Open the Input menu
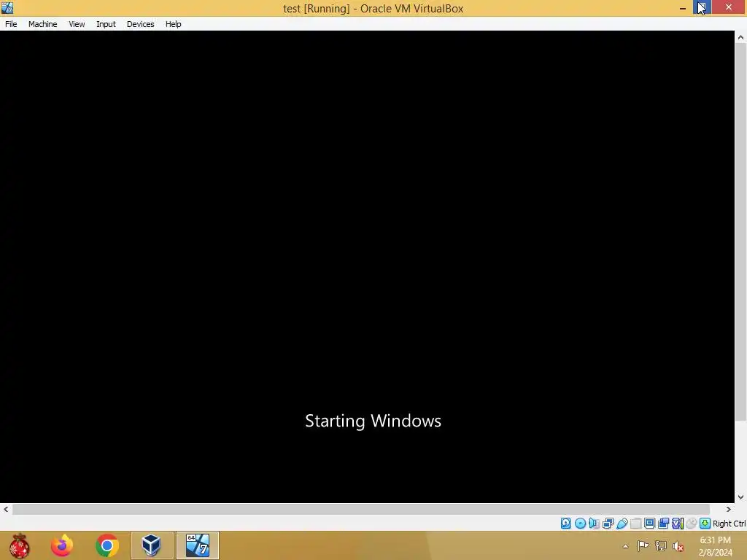The height and width of the screenshot is (560, 747). [x=106, y=24]
